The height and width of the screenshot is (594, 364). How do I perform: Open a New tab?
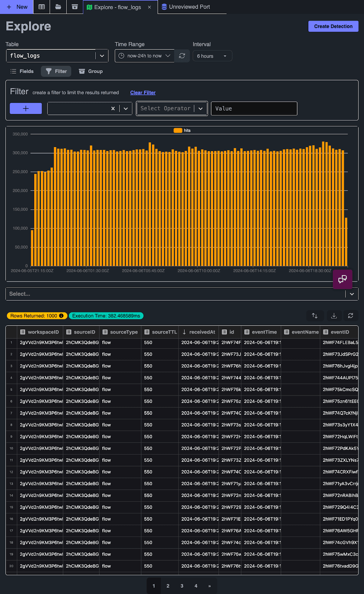pos(17,7)
